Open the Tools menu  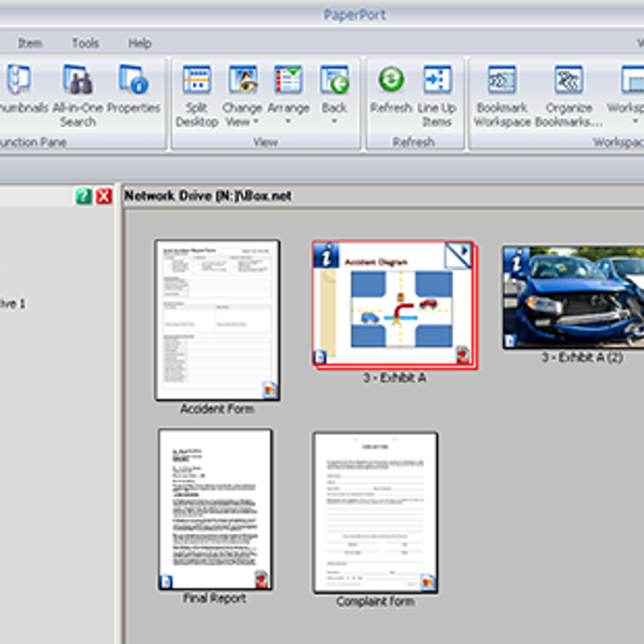point(85,43)
